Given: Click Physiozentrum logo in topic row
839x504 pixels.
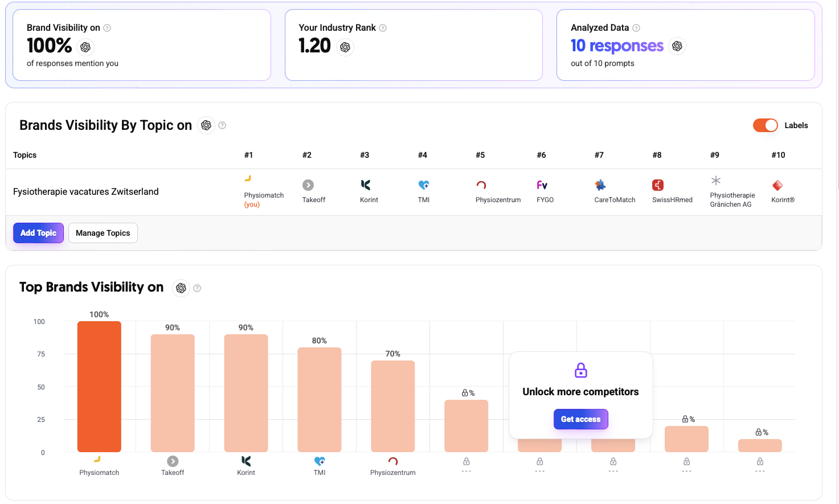Looking at the screenshot, I should (x=481, y=185).
